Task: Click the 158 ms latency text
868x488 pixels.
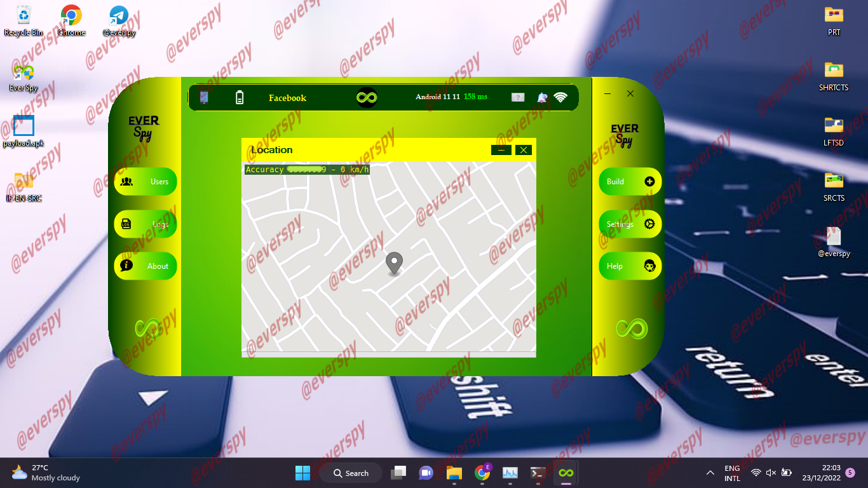Action: (475, 97)
